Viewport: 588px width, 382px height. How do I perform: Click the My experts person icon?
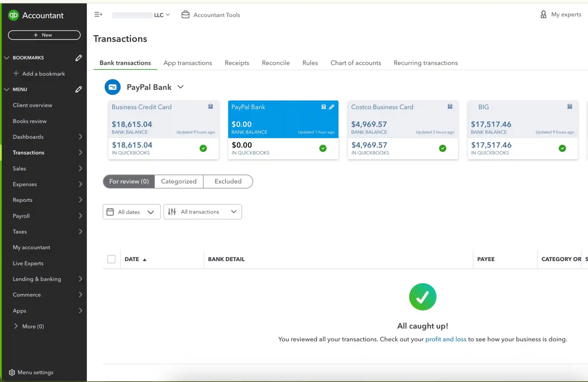click(543, 14)
